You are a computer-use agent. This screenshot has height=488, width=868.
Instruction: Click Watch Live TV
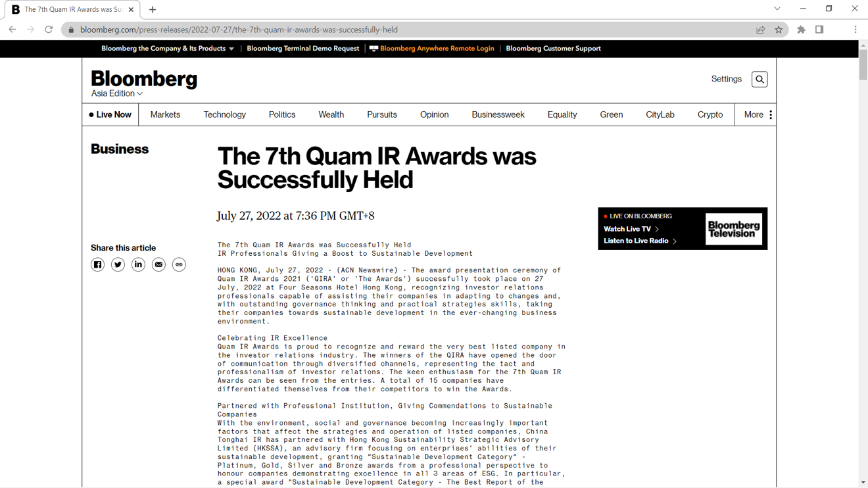631,229
